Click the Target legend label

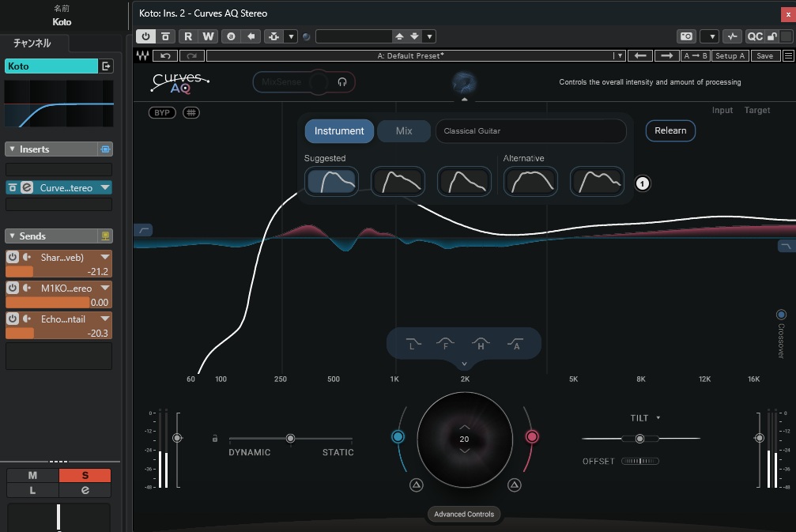[757, 110]
